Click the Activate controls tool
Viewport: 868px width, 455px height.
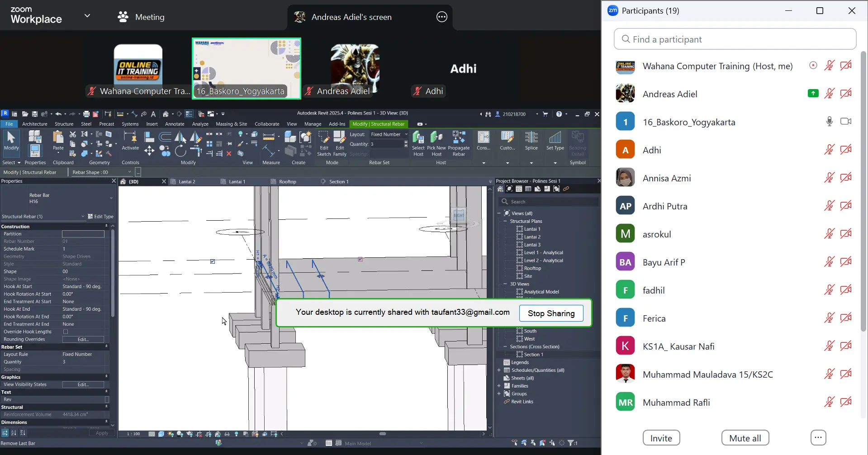click(x=130, y=141)
